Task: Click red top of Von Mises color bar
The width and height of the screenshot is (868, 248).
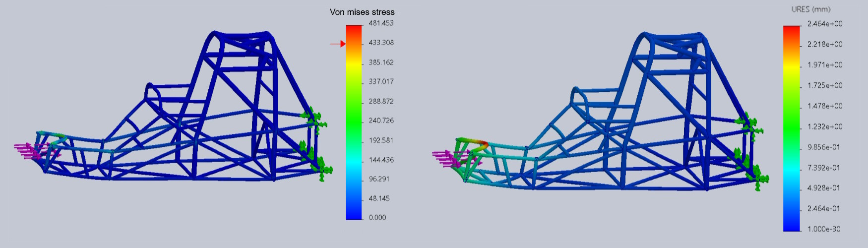Action: tap(354, 29)
